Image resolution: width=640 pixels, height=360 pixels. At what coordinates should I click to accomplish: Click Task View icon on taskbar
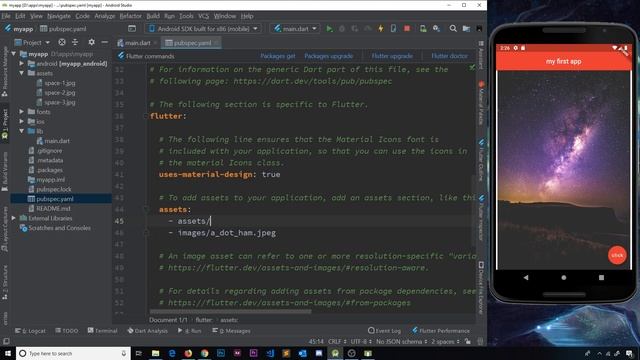[x=138, y=353]
